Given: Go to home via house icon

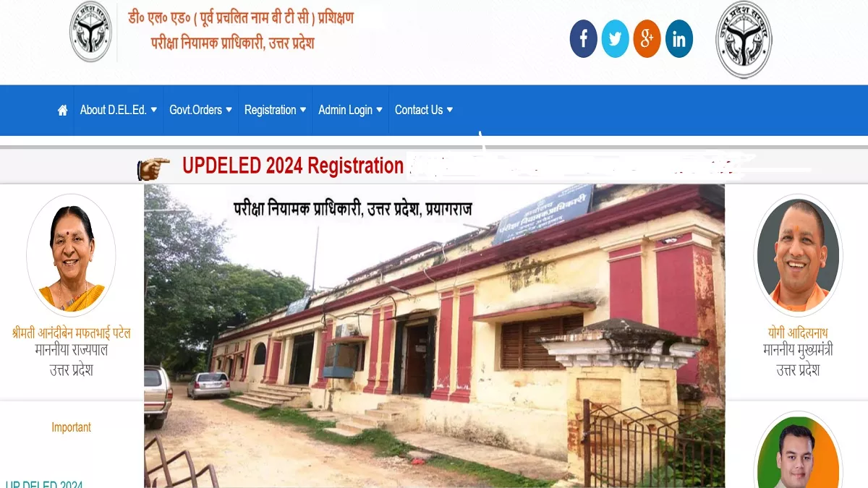Looking at the screenshot, I should coord(63,110).
